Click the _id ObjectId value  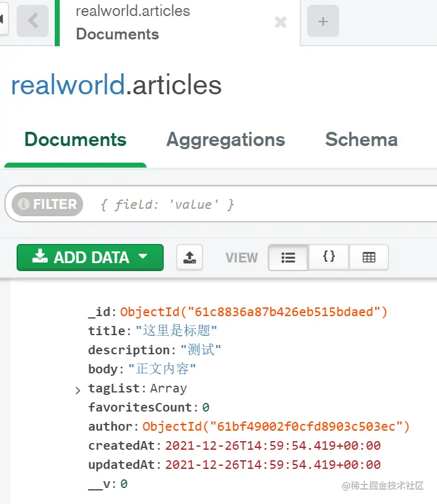point(254,312)
